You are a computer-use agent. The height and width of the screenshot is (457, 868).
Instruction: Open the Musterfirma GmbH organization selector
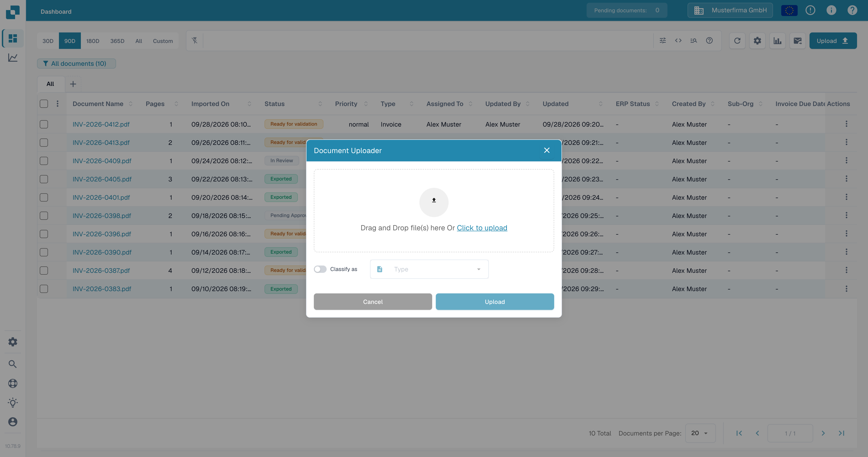pyautogui.click(x=730, y=11)
